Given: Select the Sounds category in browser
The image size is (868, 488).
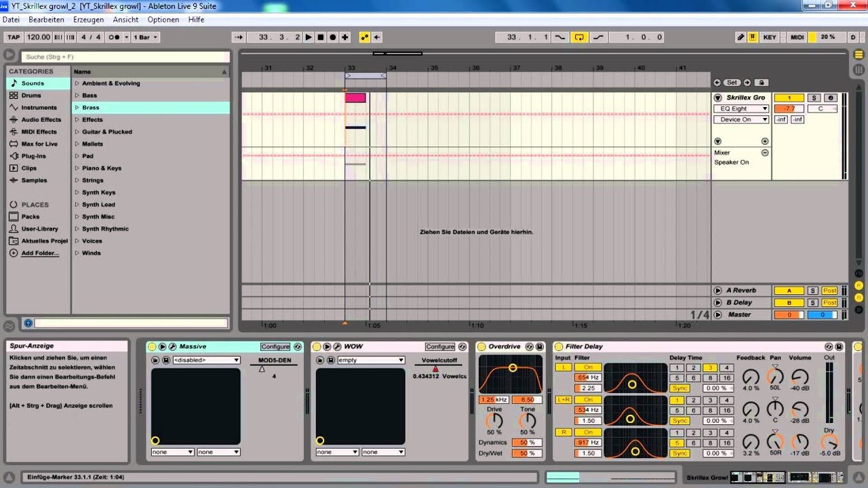Looking at the screenshot, I should tap(39, 83).
